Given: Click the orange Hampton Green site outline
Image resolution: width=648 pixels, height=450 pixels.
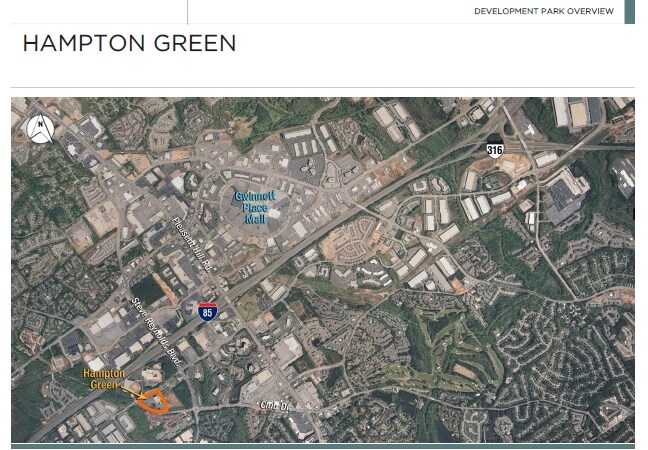Looking at the screenshot, I should tap(153, 401).
